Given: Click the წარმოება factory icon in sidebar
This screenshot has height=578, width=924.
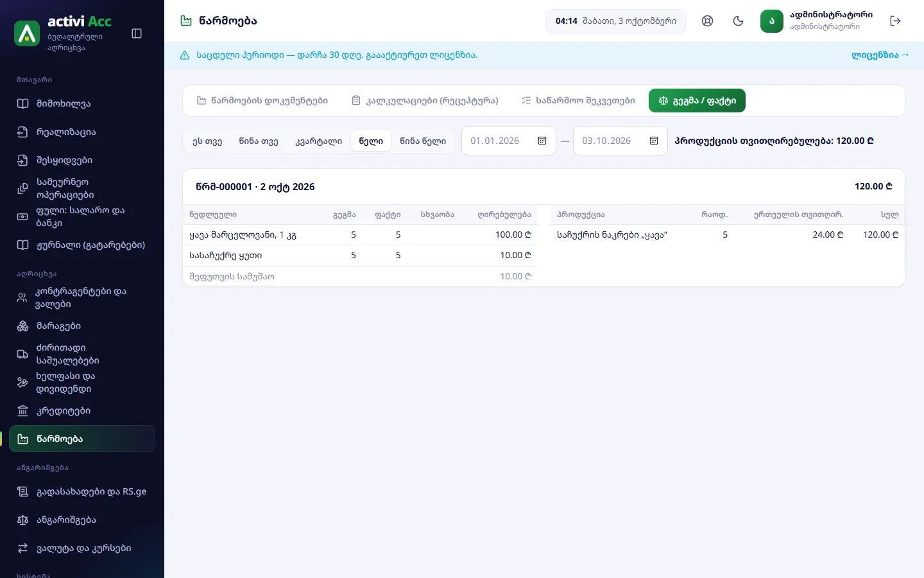Looking at the screenshot, I should (x=22, y=439).
